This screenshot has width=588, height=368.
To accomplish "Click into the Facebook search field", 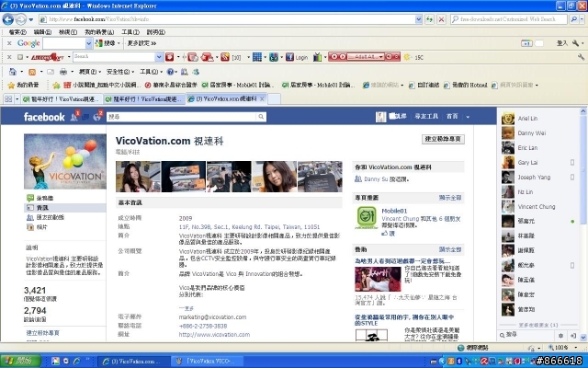I will coord(182,117).
